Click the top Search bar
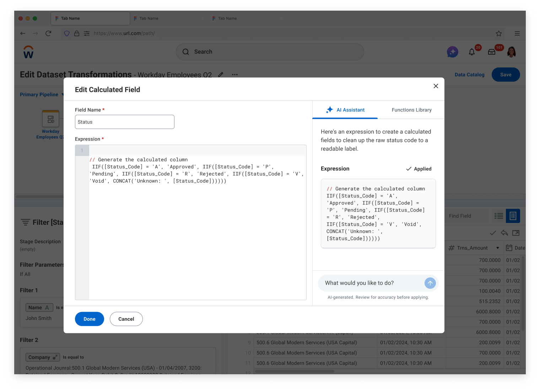 (270, 52)
